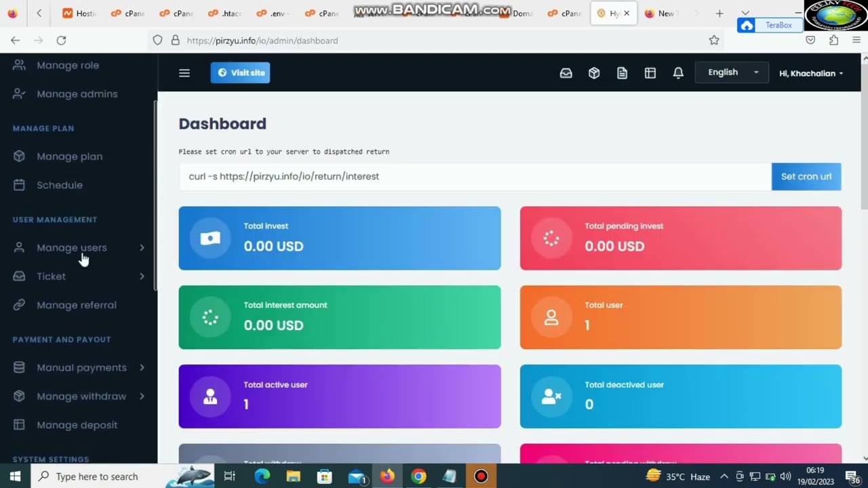Open the inbox envelope icon in header
The width and height of the screenshot is (868, 488).
click(x=566, y=73)
